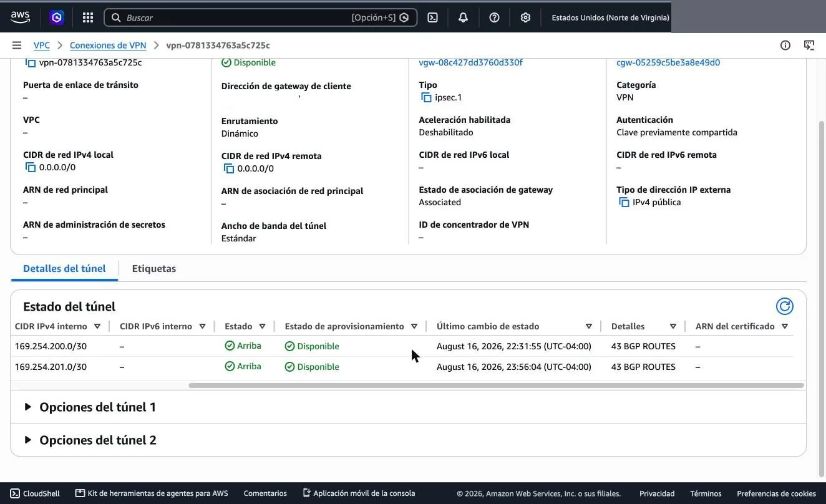Open the AWS agent toolkit footer icon
The height and width of the screenshot is (504, 826).
pos(80,493)
